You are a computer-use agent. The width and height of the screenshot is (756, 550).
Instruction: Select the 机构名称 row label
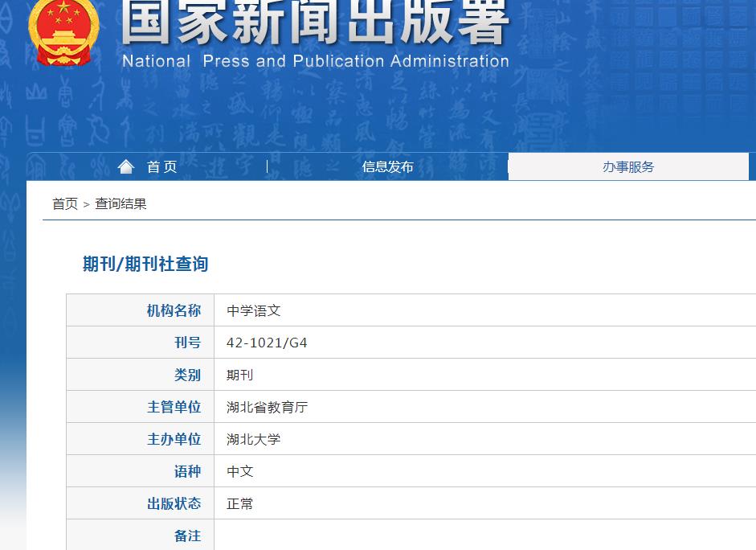174,310
